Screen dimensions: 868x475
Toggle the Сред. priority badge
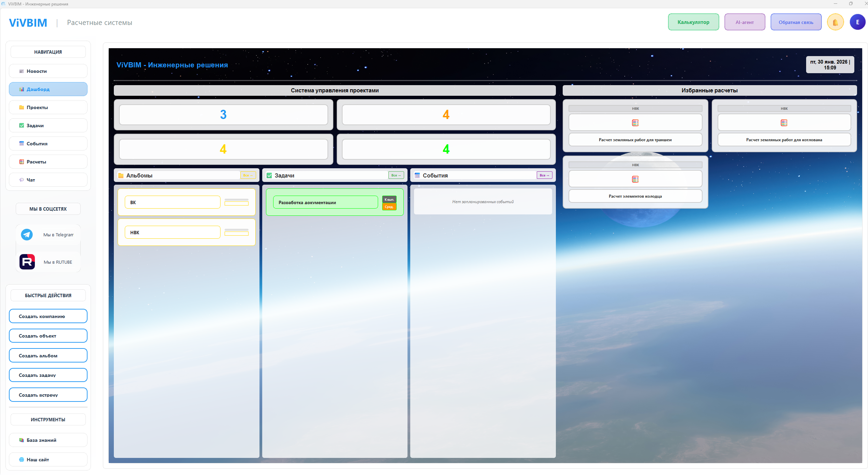pyautogui.click(x=389, y=207)
